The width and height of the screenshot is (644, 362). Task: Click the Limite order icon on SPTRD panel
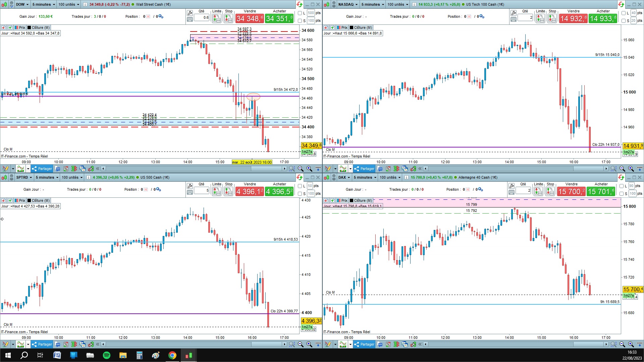(216, 191)
